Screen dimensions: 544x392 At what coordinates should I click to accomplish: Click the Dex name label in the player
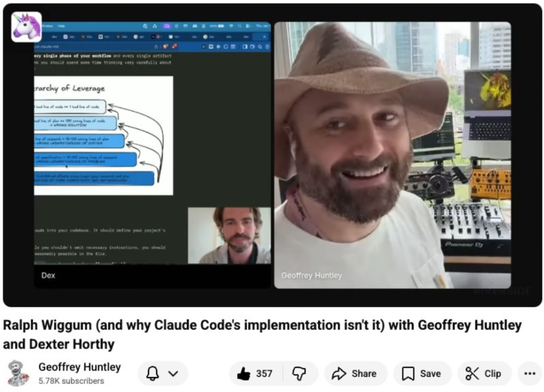[x=48, y=275]
